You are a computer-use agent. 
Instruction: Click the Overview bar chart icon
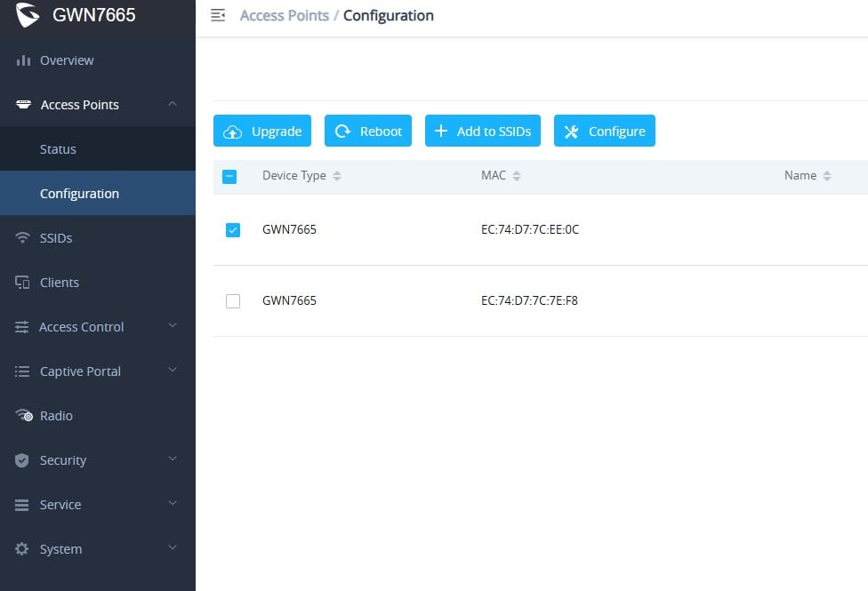[x=23, y=60]
